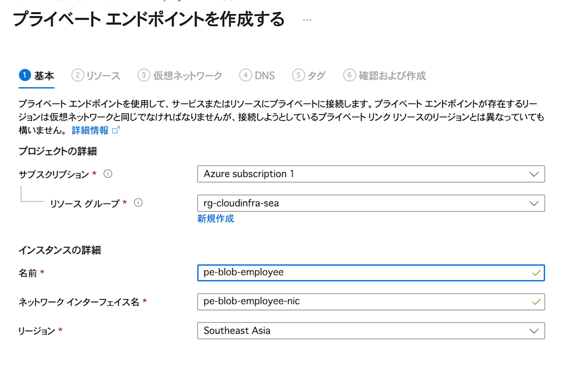Screen dimensions: 588x375
Task: Select the 確認および作成 step
Action: click(386, 75)
